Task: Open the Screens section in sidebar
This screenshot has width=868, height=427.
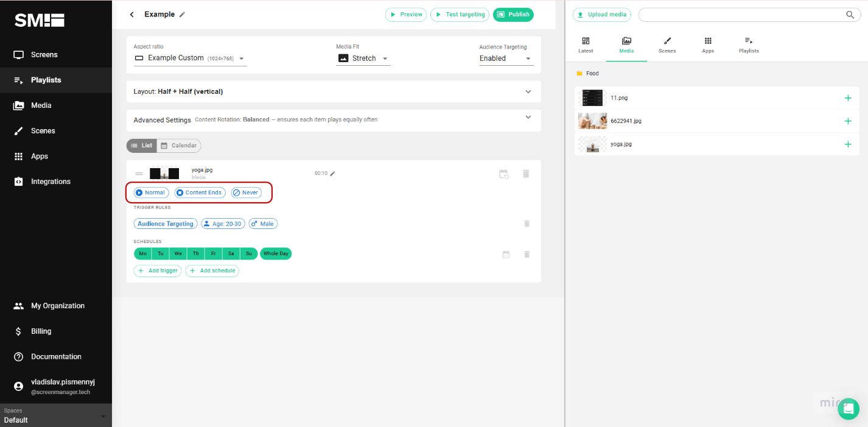Action: click(44, 54)
